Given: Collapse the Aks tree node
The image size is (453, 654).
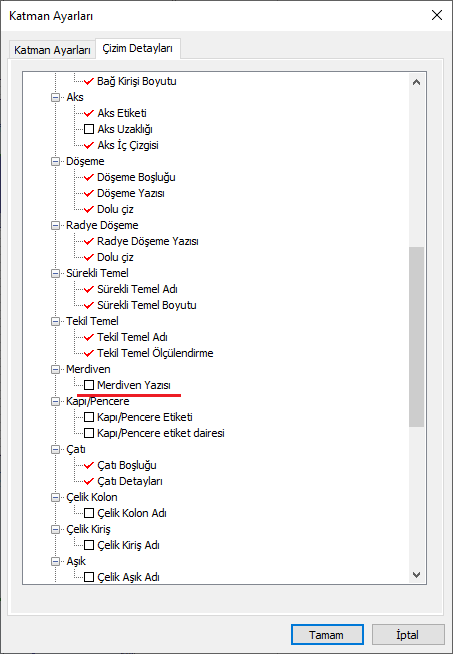Looking at the screenshot, I should [55, 97].
